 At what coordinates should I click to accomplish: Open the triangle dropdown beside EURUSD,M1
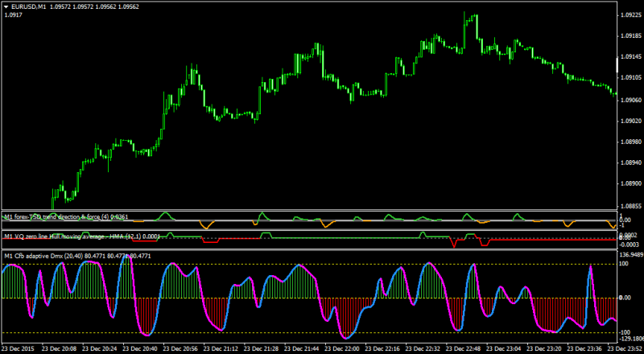point(6,6)
